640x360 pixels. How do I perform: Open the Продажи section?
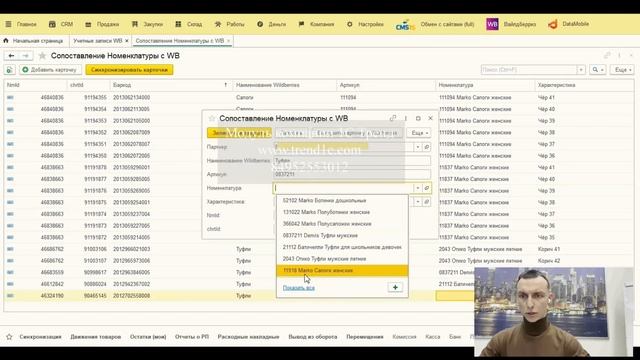coord(102,24)
